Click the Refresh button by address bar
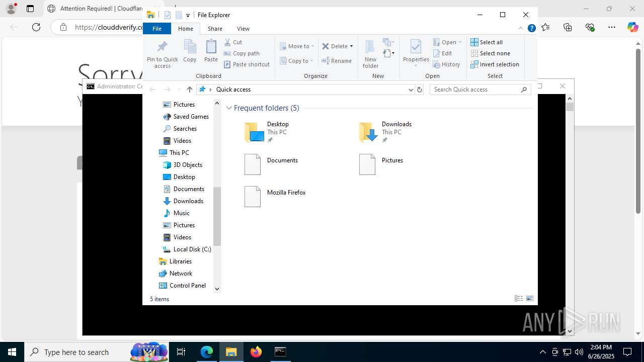 point(420,89)
